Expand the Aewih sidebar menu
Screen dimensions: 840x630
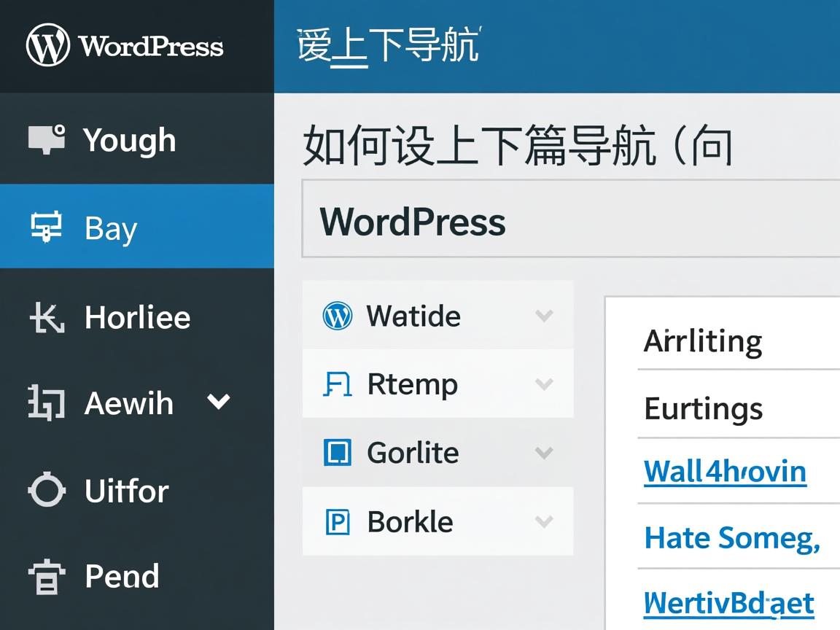coord(217,402)
